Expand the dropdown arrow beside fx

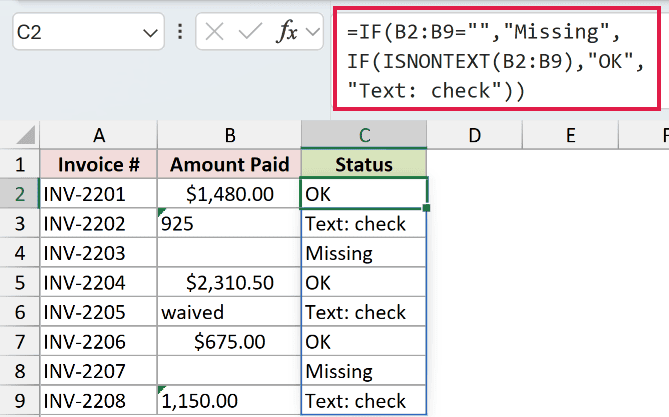[313, 32]
